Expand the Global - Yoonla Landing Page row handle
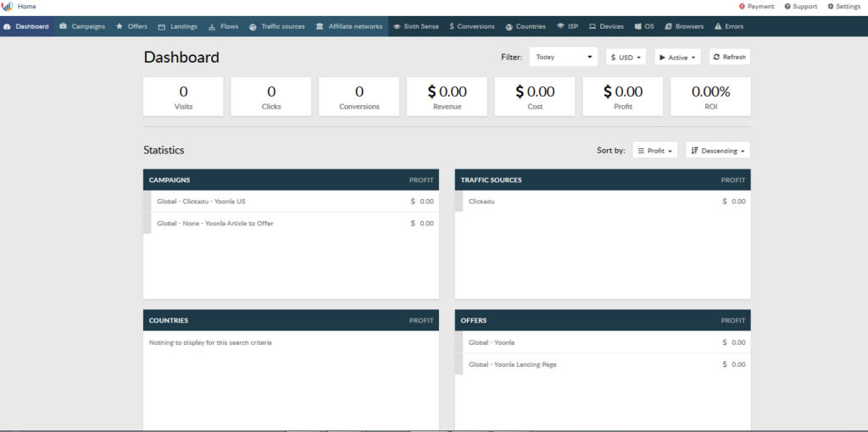Screen dimensions: 868x432 (x=459, y=364)
